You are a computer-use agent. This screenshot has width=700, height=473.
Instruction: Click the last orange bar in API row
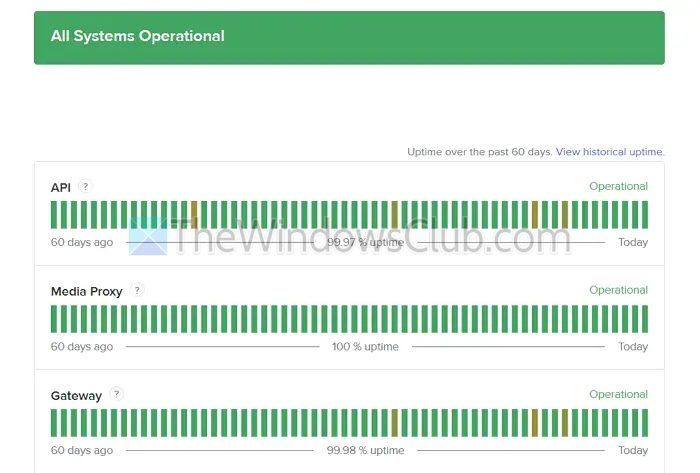[564, 214]
